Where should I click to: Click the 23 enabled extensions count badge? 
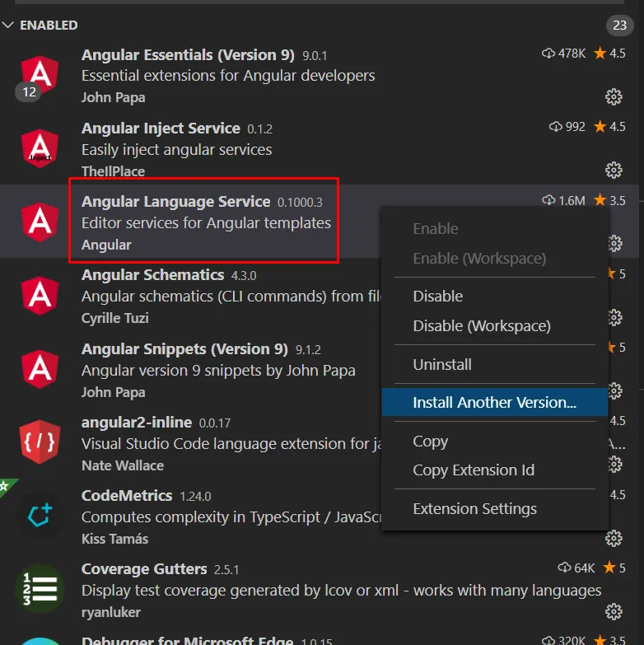point(619,25)
